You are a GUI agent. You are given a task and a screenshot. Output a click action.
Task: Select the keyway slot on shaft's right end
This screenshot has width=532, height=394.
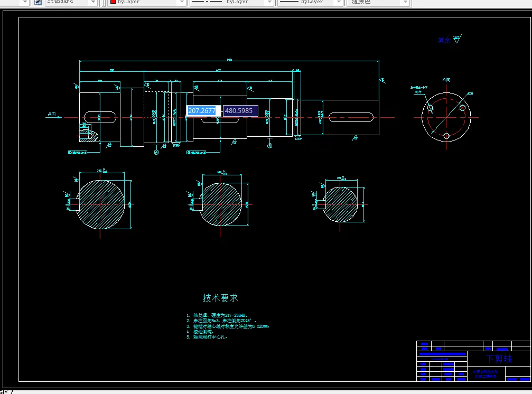[x=351, y=117]
